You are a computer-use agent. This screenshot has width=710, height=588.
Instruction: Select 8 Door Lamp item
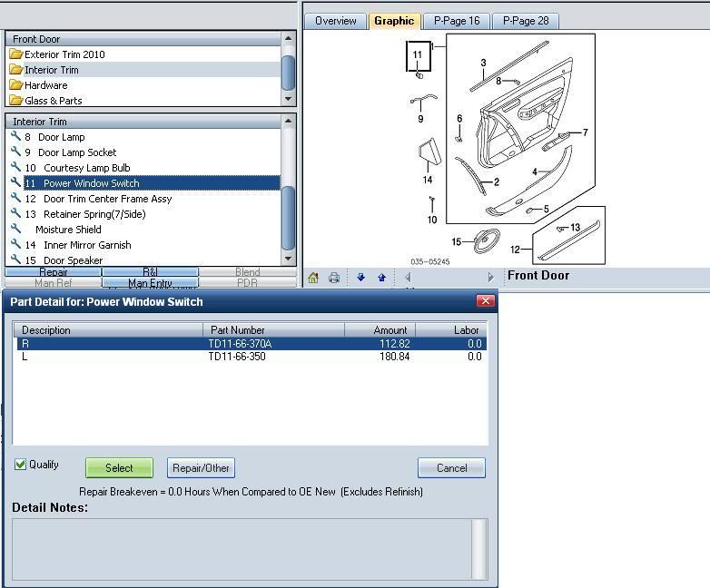[x=54, y=137]
